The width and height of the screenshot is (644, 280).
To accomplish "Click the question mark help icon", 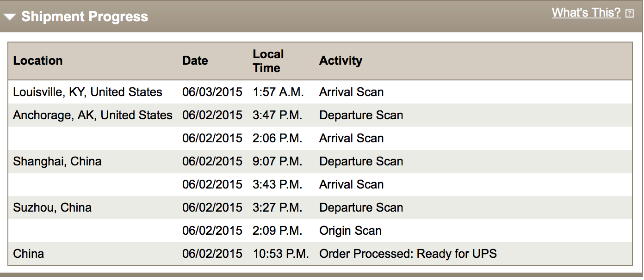I will (x=629, y=13).
